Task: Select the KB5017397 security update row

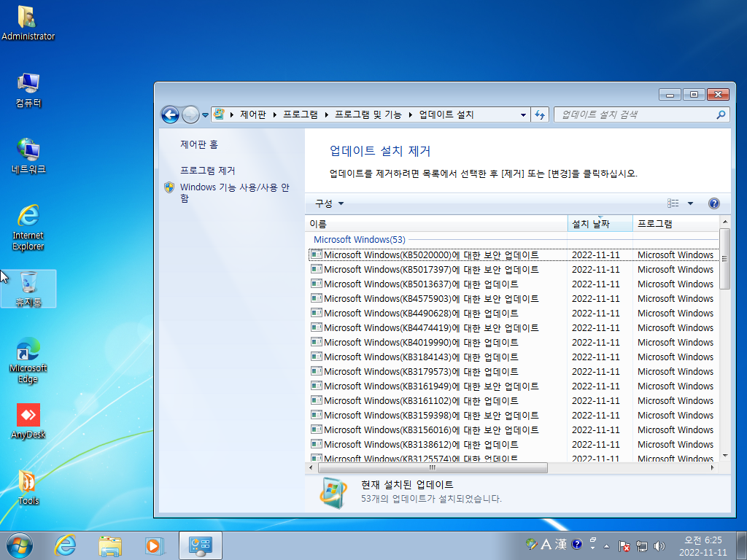Action: point(513,270)
